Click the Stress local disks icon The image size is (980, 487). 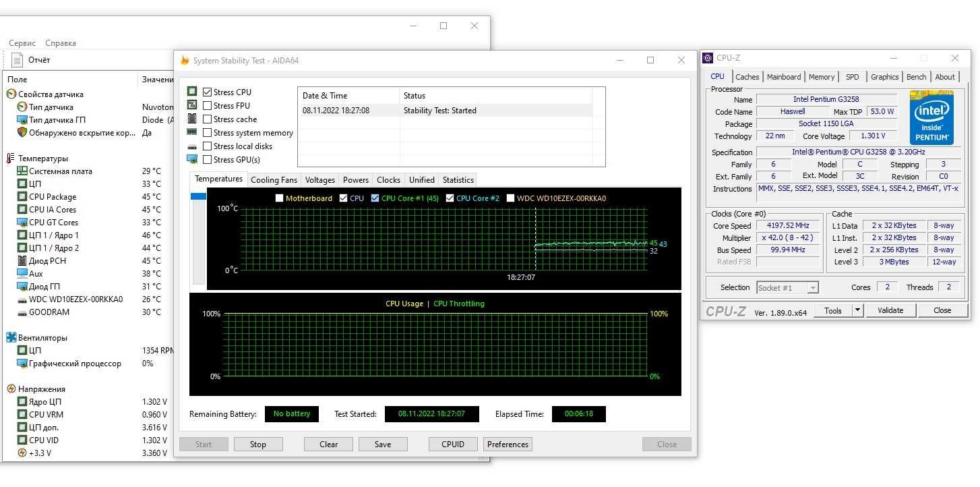[x=192, y=147]
